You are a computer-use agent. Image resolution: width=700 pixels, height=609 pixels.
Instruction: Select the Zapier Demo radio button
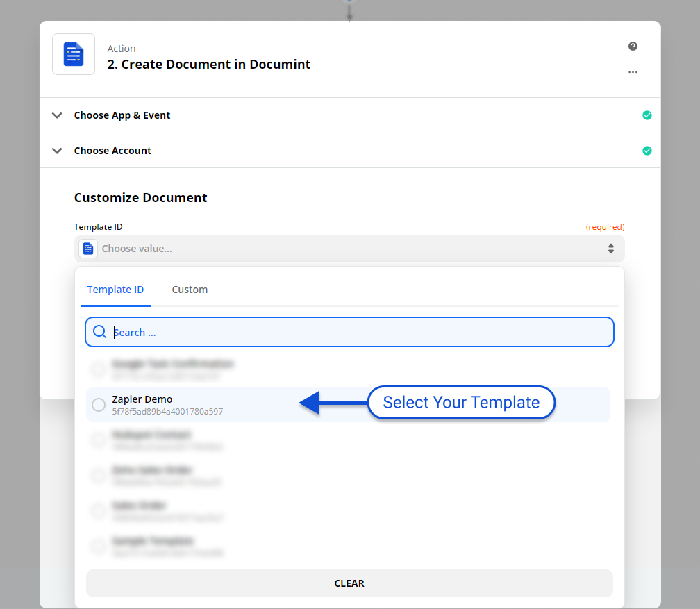coord(99,405)
